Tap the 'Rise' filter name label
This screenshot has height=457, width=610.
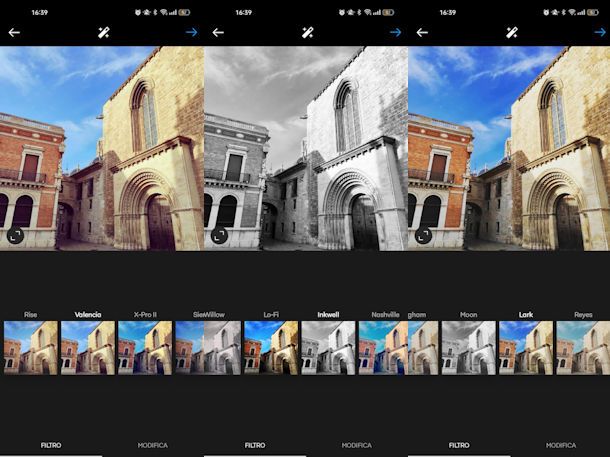tap(31, 315)
